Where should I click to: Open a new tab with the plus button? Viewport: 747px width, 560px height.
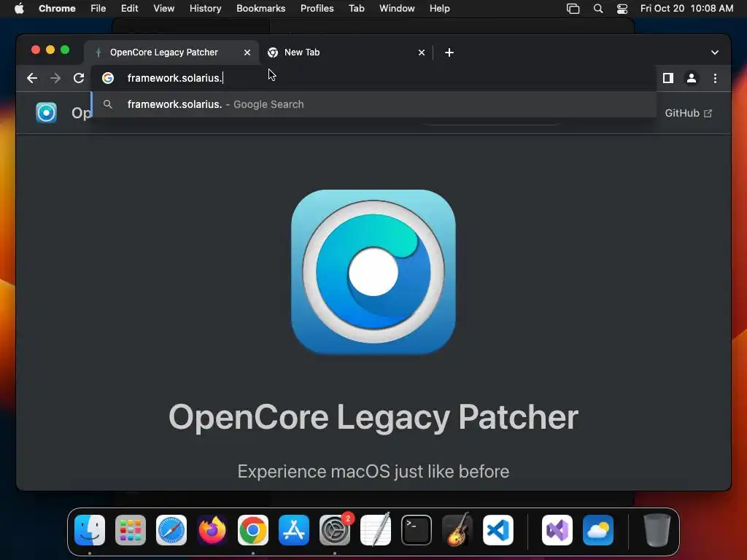(449, 52)
